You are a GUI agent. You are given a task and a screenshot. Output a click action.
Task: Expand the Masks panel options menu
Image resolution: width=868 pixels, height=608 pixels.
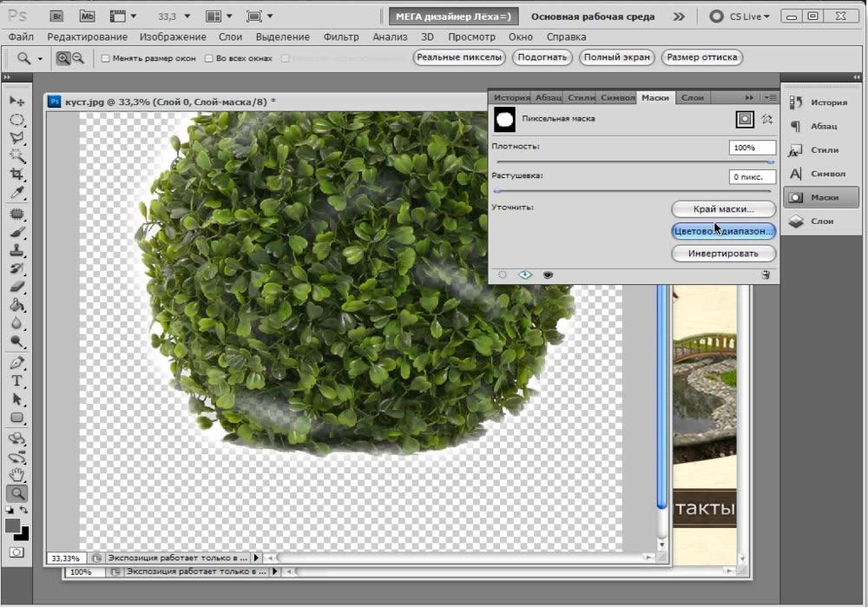(770, 97)
